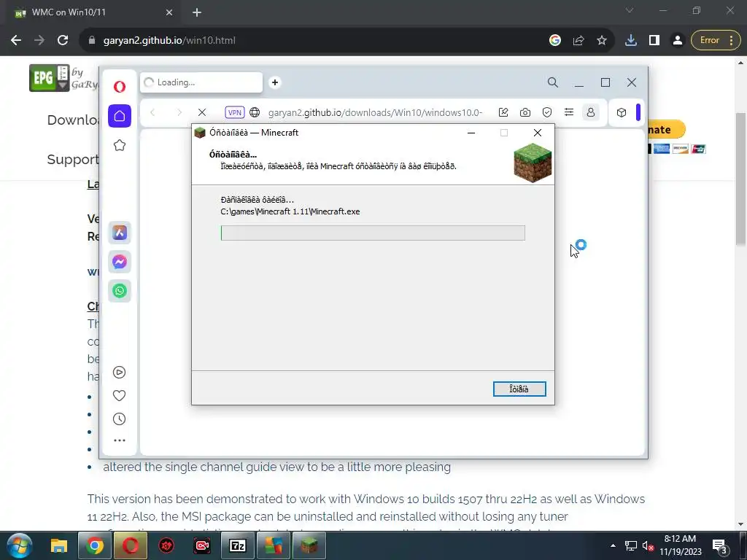Select the WMC on Win10/11 tab
Viewport: 747px width, 560px height.
click(x=93, y=13)
